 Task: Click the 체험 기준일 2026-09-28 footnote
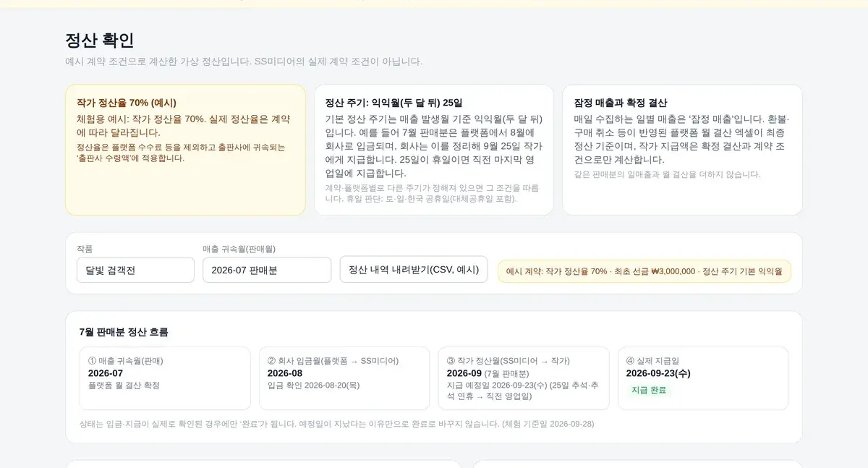[x=548, y=424]
